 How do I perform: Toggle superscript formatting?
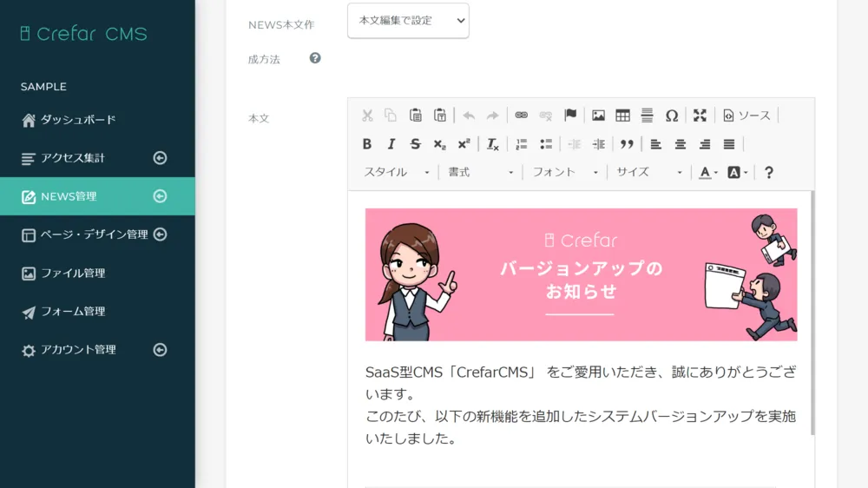464,144
